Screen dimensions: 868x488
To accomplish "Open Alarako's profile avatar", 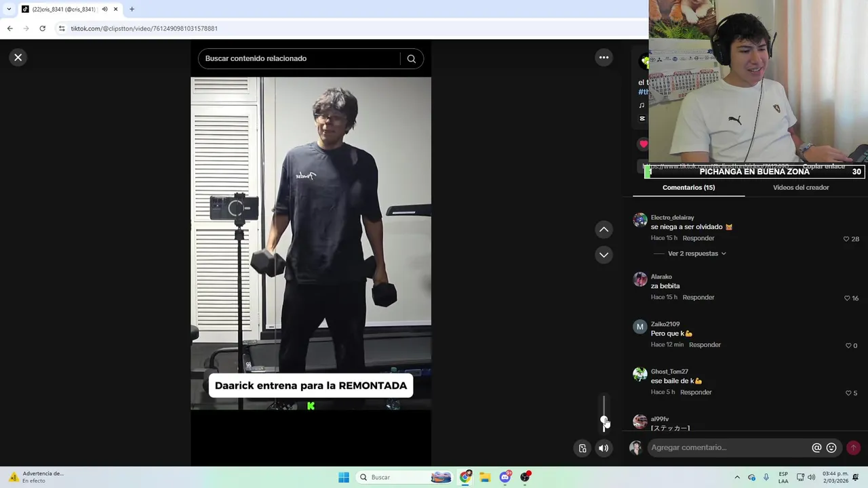I will 640,279.
